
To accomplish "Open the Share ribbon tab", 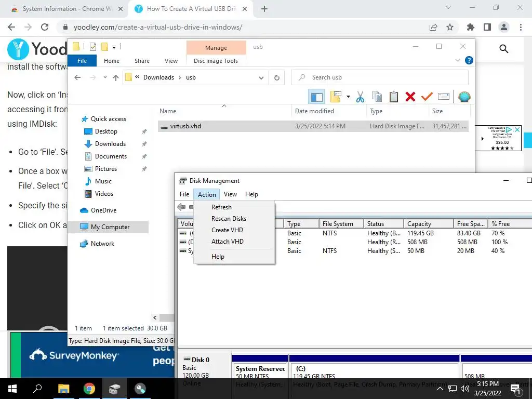I will (142, 61).
